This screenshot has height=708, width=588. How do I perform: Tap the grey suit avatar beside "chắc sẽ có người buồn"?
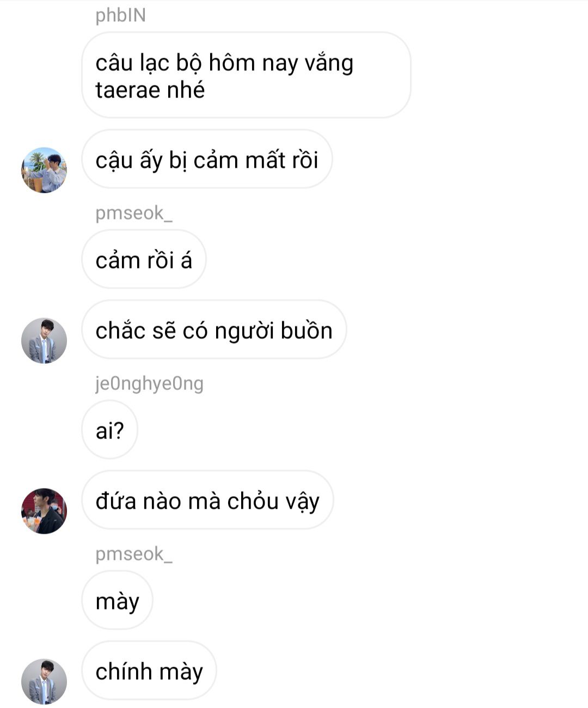[x=44, y=341]
